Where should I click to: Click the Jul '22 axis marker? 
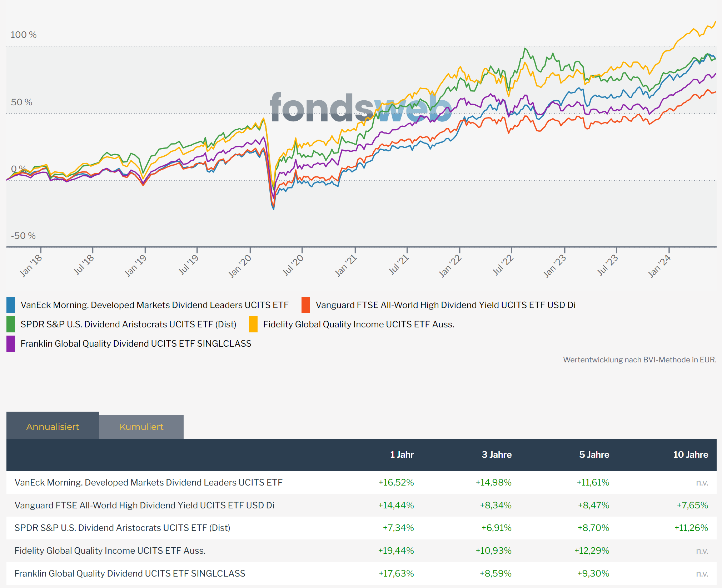(x=503, y=265)
